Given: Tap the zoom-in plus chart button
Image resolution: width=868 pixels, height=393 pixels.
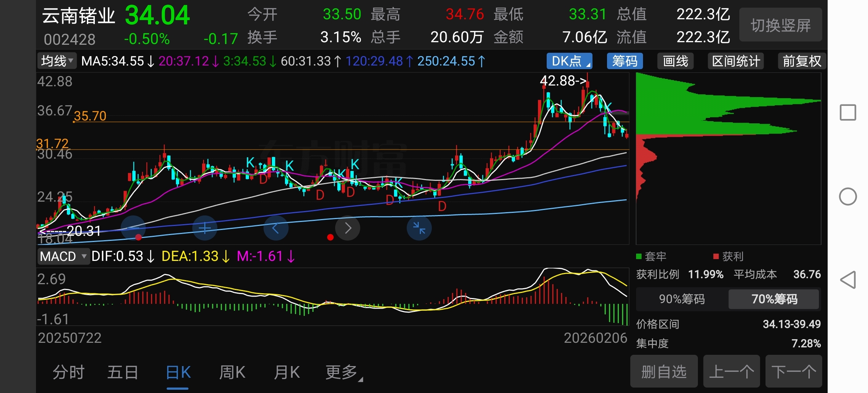Looking at the screenshot, I should coord(205,228).
